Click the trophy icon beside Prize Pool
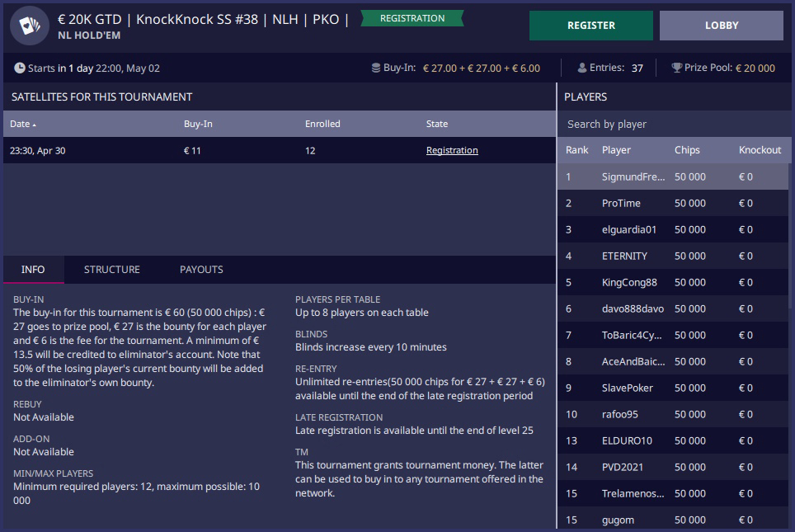Viewport: 795px width, 532px height. coord(676,68)
